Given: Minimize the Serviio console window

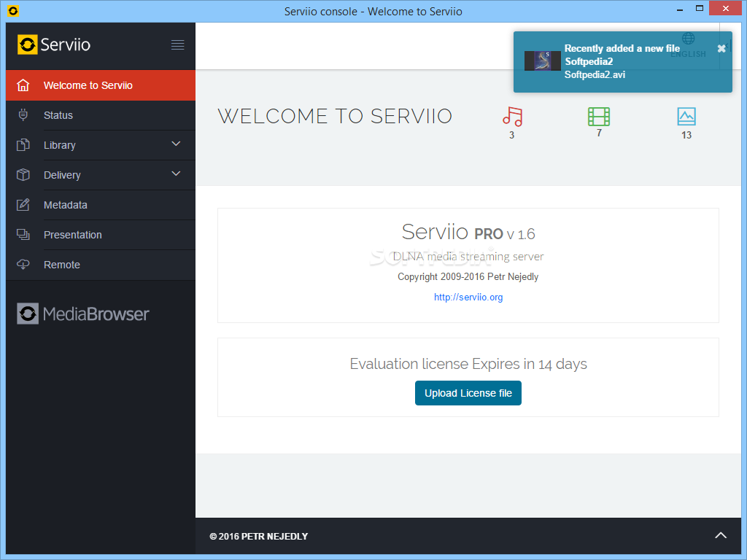Looking at the screenshot, I should click(x=679, y=9).
